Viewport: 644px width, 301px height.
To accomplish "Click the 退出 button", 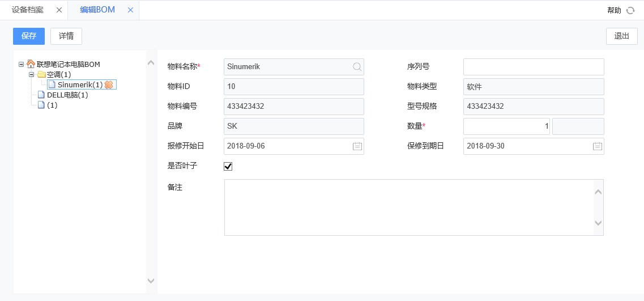I will (621, 36).
